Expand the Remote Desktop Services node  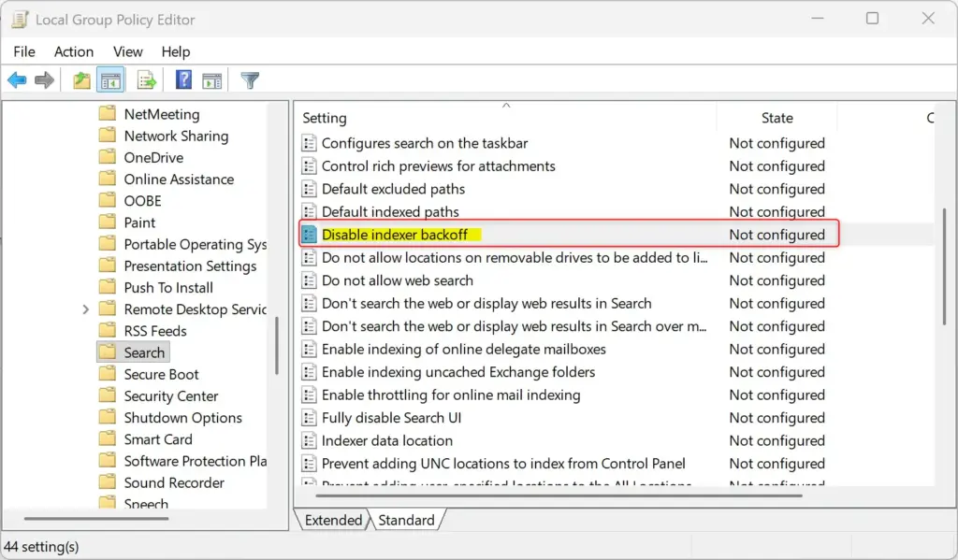pos(85,309)
